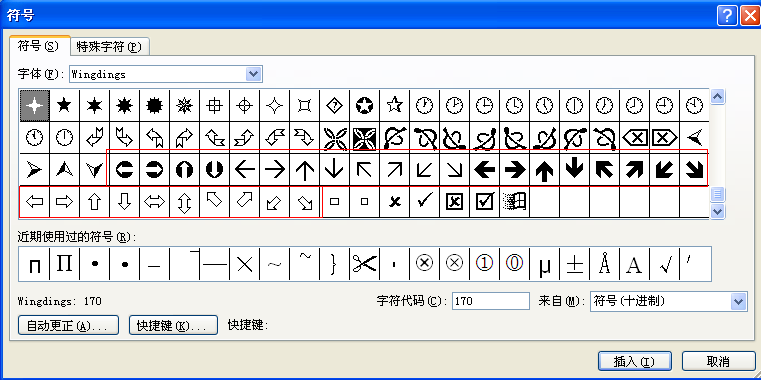Select the bold black down arrow
Screen dimensions: 761x380
[x=575, y=169]
